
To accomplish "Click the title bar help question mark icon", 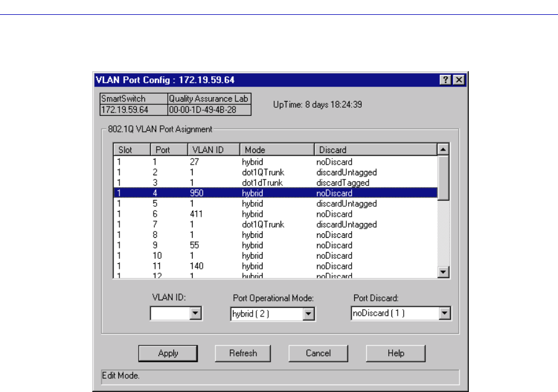I will [x=445, y=81].
